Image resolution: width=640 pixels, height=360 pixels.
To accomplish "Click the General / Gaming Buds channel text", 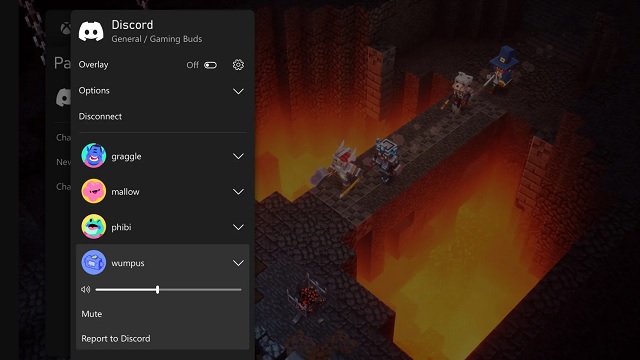I will 157,39.
